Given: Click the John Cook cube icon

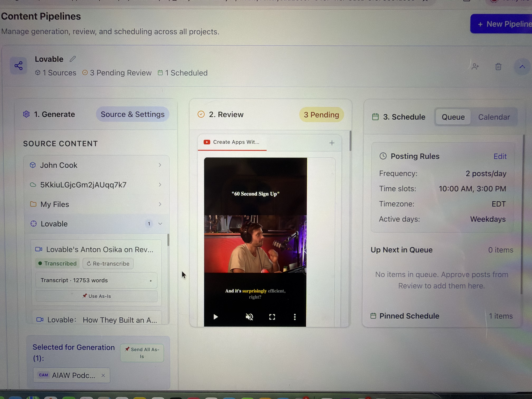Looking at the screenshot, I should (33, 165).
